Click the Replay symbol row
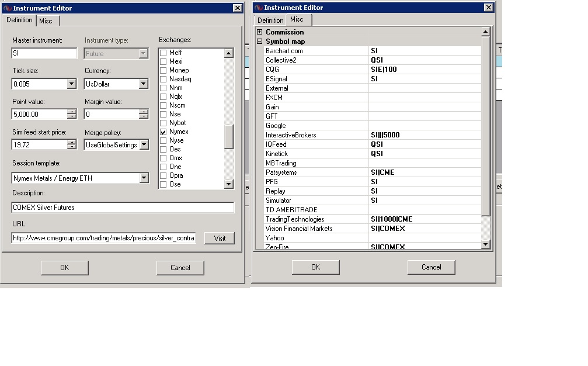 [373, 191]
